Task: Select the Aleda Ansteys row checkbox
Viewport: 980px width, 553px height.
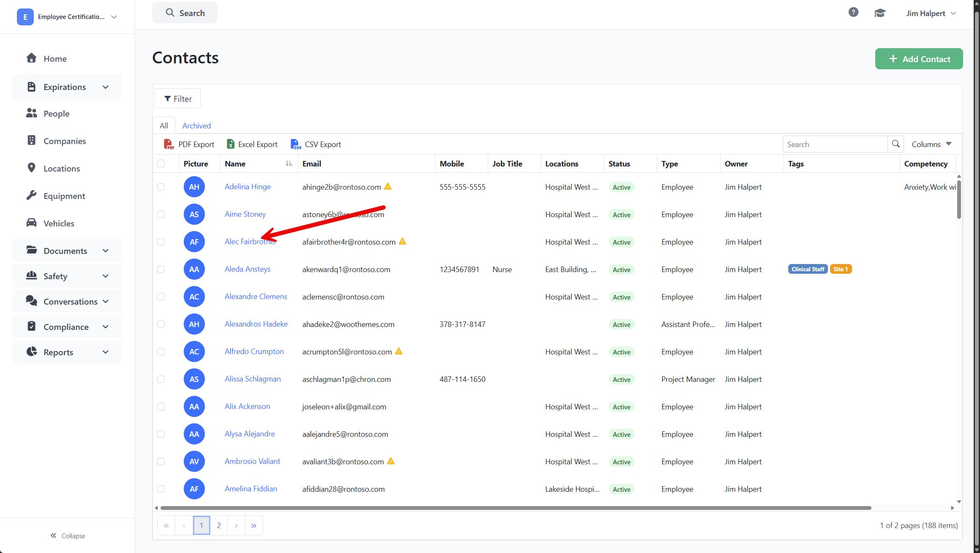Action: pos(161,269)
